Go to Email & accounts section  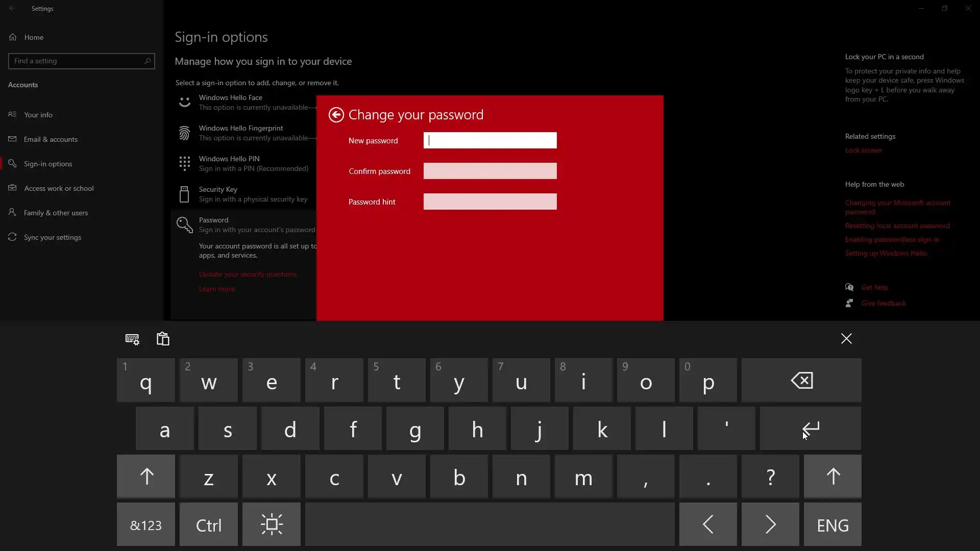[x=51, y=139]
